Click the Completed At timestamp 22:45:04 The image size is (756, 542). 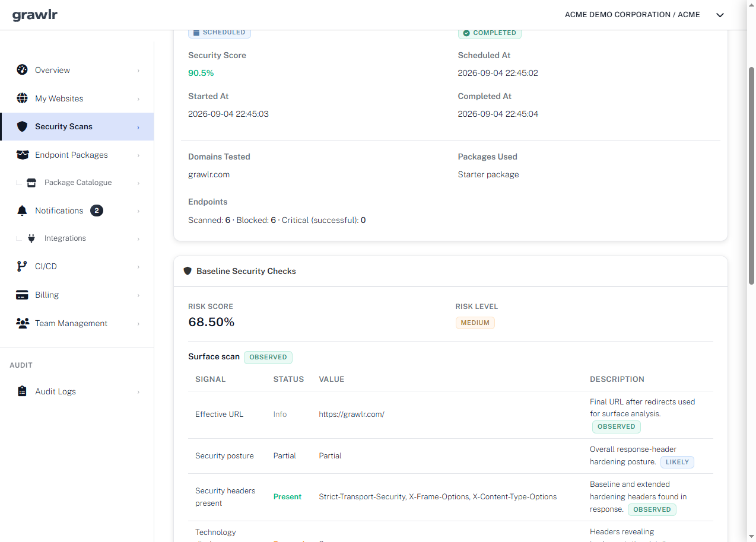[498, 114]
